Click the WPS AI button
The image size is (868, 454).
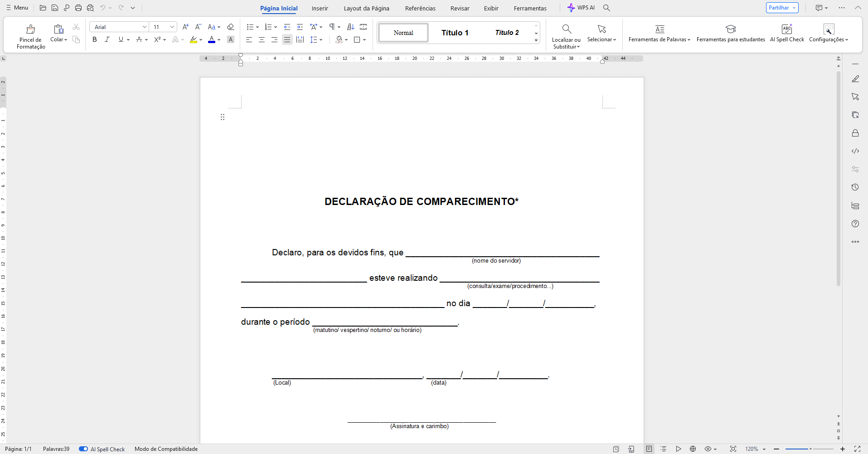(x=581, y=8)
